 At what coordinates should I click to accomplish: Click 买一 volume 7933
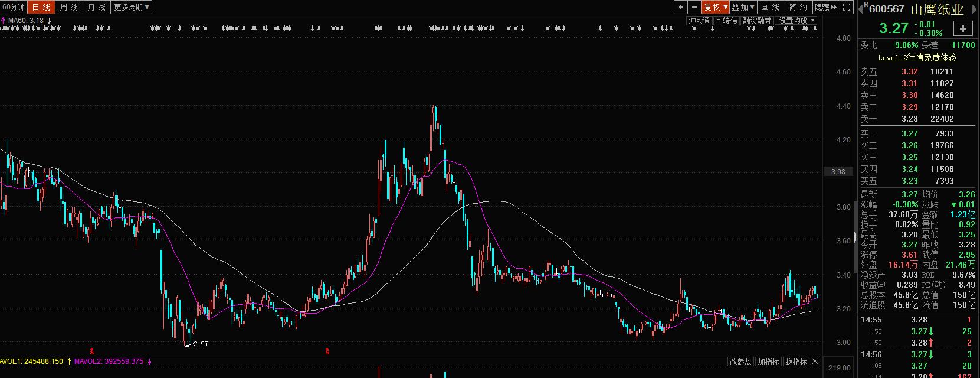click(x=944, y=133)
